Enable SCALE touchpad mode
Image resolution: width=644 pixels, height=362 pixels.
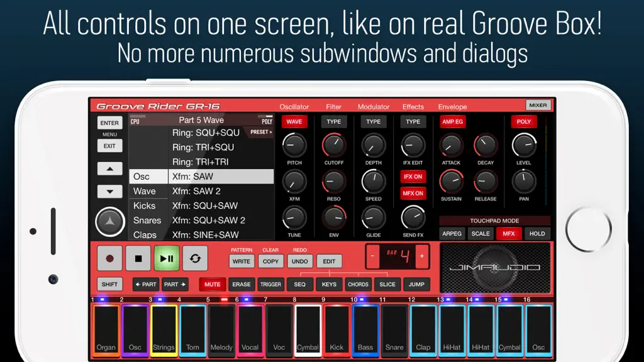coord(480,234)
